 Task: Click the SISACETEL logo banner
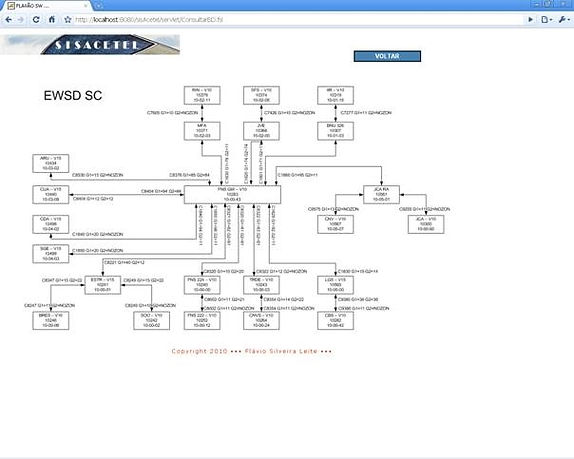click(x=90, y=45)
